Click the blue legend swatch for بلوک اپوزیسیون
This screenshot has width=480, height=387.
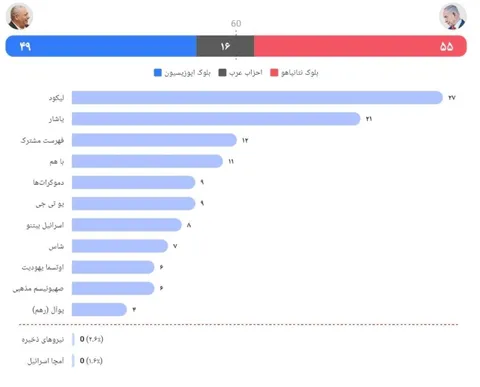click(x=158, y=73)
